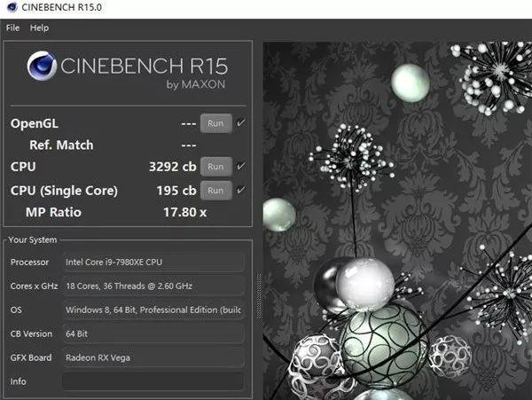Select the CB Version 64 Bit field
532x400 pixels.
pyautogui.click(x=153, y=334)
